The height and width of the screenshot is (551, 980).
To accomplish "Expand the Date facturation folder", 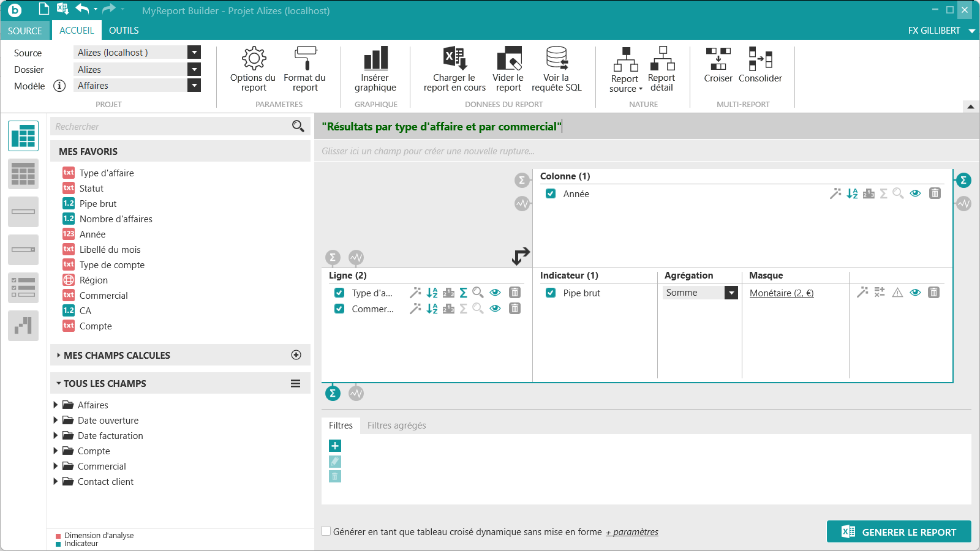I will click(x=56, y=435).
